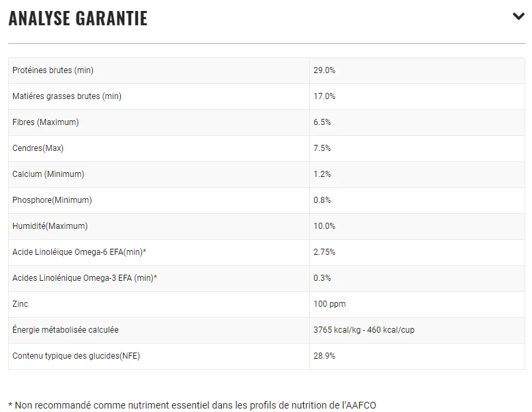532x412 pixels.
Task: Click the Calcium (Minimum) label
Action: click(x=48, y=174)
